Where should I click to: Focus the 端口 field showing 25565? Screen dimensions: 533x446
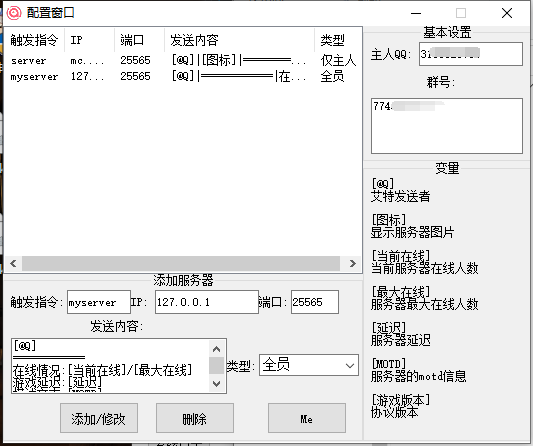315,302
